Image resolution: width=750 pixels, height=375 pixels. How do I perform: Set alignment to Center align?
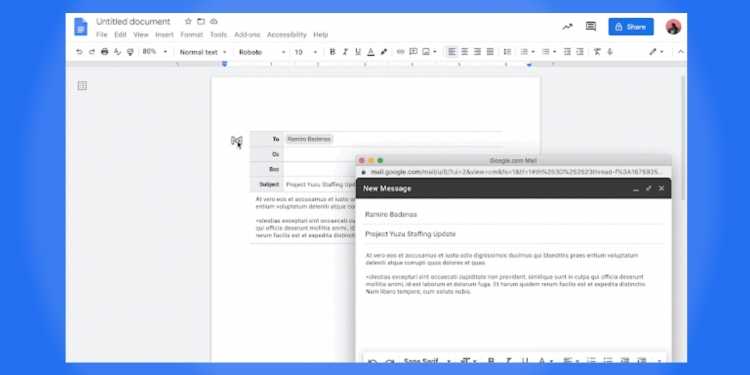click(x=464, y=52)
